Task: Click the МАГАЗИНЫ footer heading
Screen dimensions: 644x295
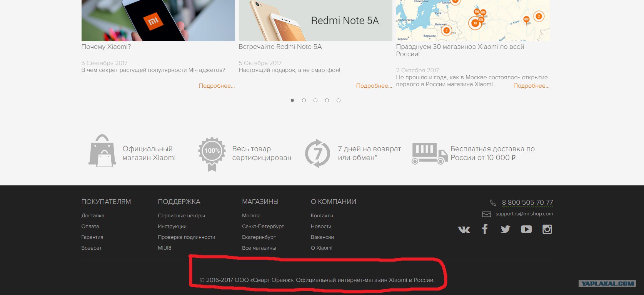Action: [x=260, y=202]
